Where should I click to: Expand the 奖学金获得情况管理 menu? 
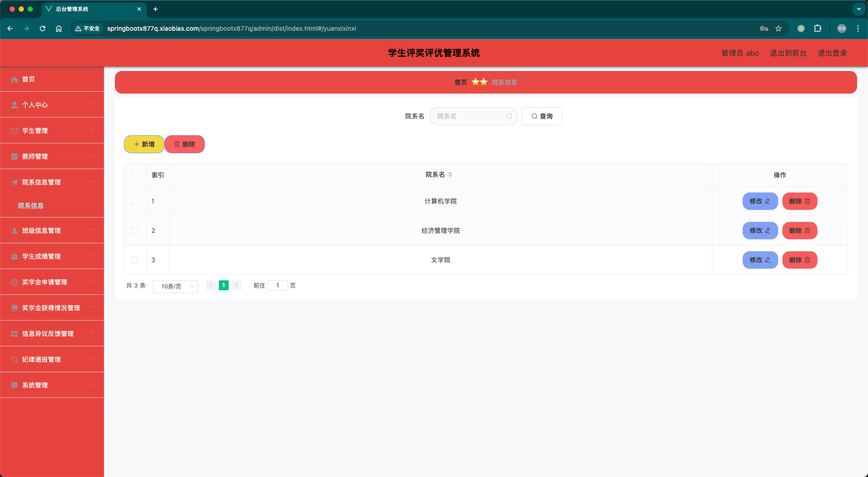[x=52, y=308]
